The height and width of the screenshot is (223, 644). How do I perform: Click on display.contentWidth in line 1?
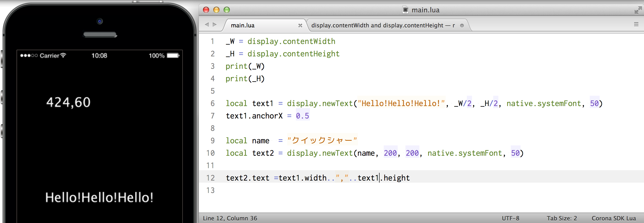coord(291,41)
